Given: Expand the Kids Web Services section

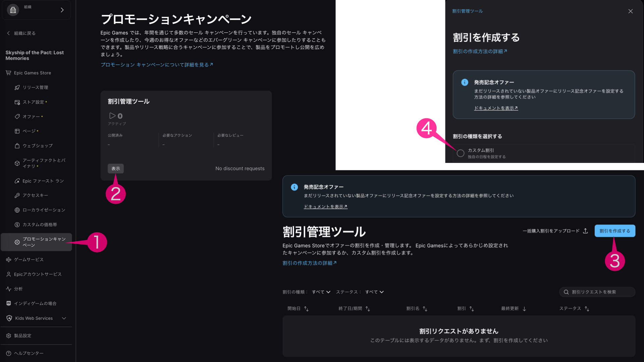Looking at the screenshot, I should pyautogui.click(x=64, y=318).
